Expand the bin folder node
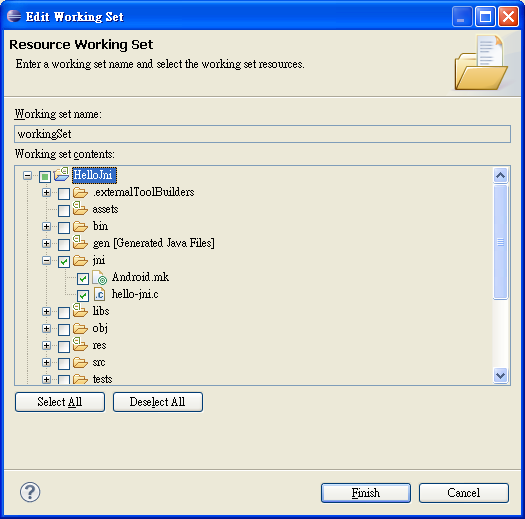This screenshot has width=525, height=519. 47,226
